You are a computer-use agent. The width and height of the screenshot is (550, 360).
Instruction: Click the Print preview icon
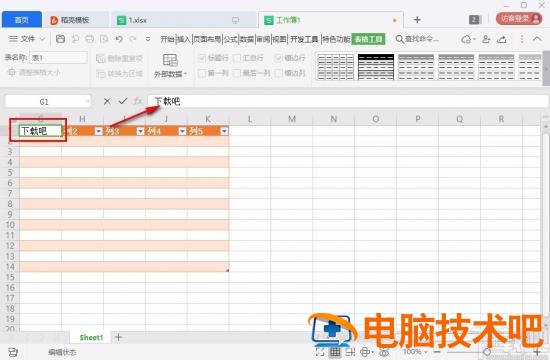tap(104, 39)
